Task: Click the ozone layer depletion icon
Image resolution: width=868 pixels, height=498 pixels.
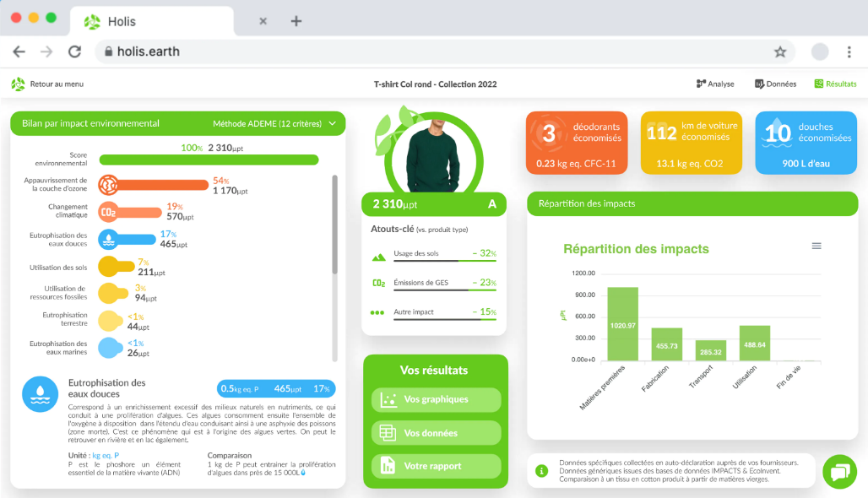Action: click(109, 185)
